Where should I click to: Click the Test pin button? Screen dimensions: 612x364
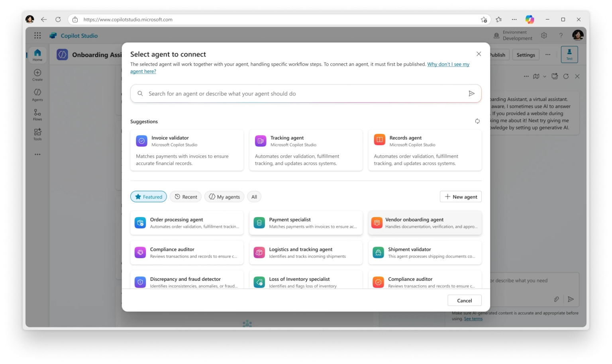[569, 55]
